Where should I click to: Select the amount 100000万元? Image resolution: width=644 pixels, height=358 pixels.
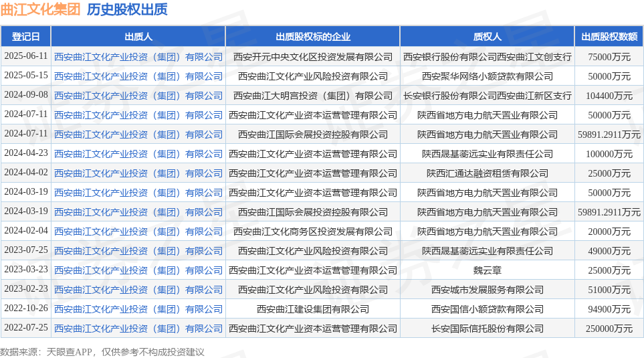609,154
